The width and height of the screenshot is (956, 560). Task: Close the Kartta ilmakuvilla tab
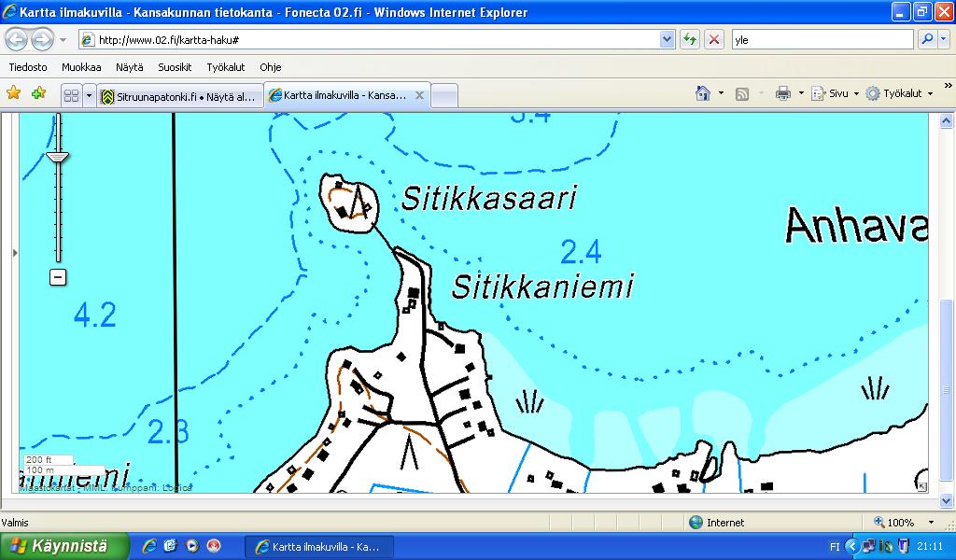coord(420,95)
